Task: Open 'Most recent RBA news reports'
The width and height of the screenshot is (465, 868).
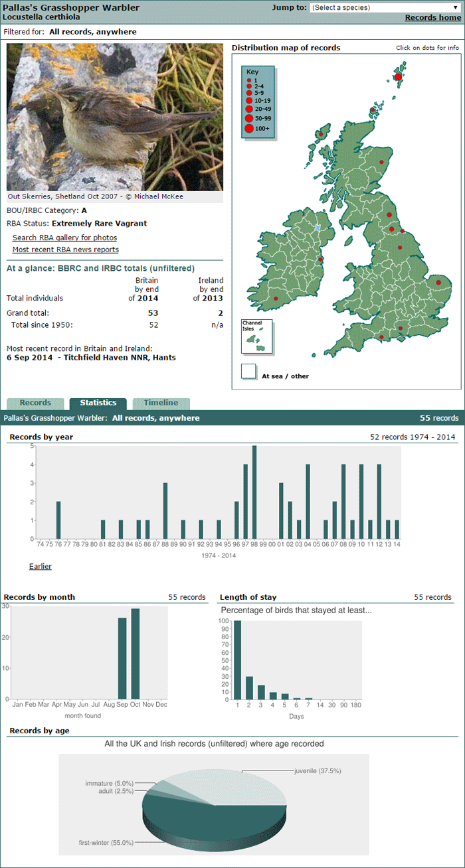Action: (66, 250)
